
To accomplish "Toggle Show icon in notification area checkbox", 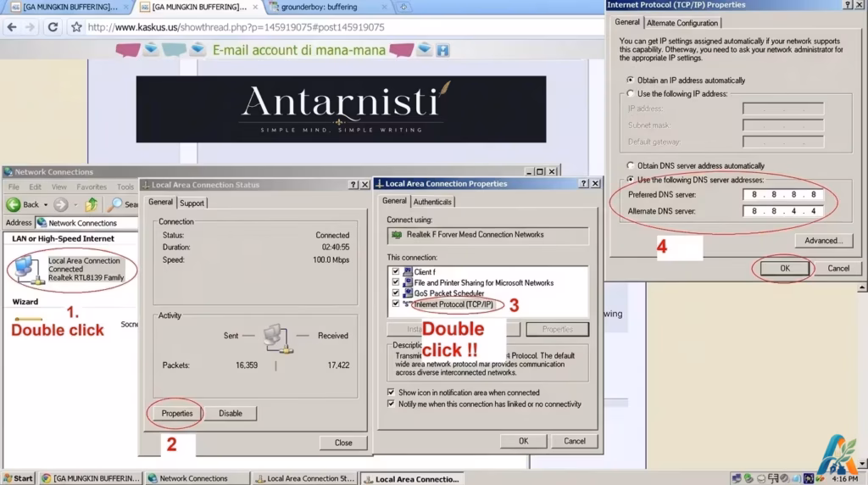I will 392,392.
